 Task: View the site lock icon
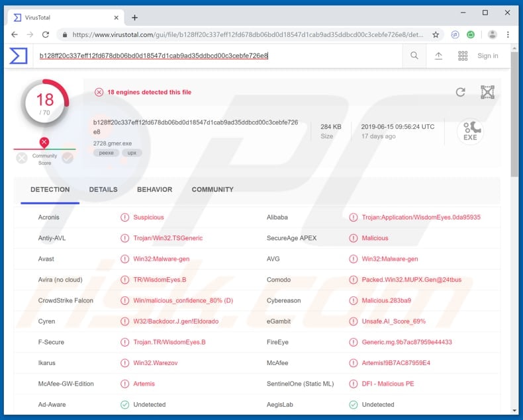(x=65, y=34)
